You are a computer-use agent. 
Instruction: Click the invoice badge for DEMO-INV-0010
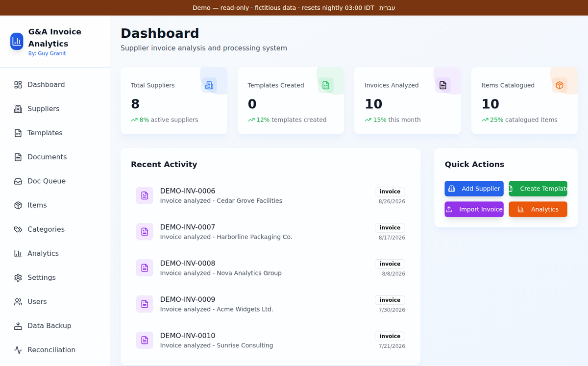(390, 336)
